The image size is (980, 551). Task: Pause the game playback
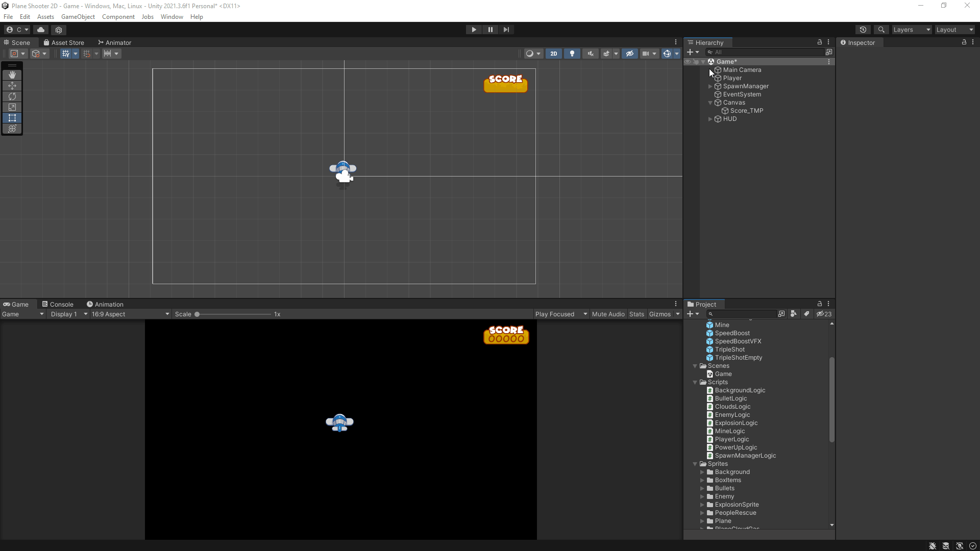[x=490, y=30]
